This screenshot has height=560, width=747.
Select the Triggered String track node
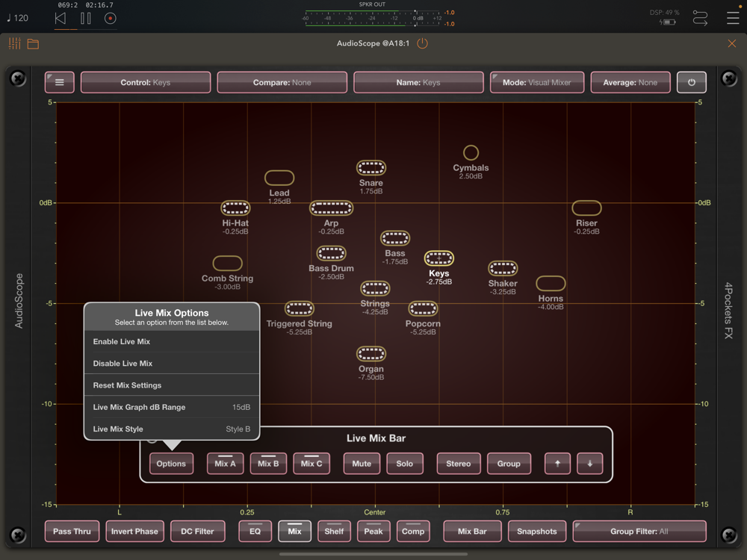(300, 308)
